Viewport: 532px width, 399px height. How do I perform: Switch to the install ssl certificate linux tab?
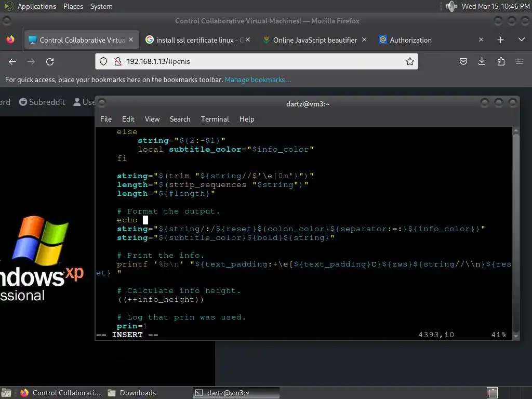(x=198, y=40)
